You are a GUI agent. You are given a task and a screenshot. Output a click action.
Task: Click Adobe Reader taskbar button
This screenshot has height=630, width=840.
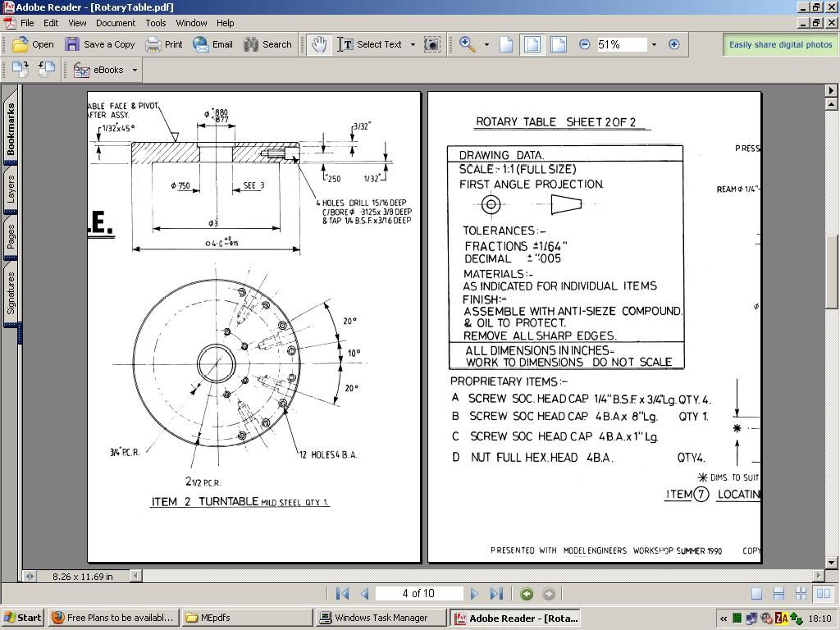pyautogui.click(x=515, y=618)
